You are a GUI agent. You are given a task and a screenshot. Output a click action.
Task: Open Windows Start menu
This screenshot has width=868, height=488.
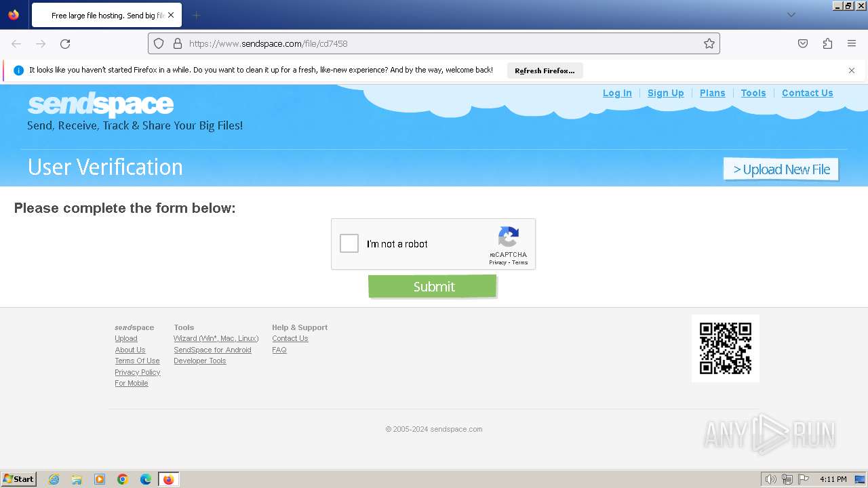19,479
